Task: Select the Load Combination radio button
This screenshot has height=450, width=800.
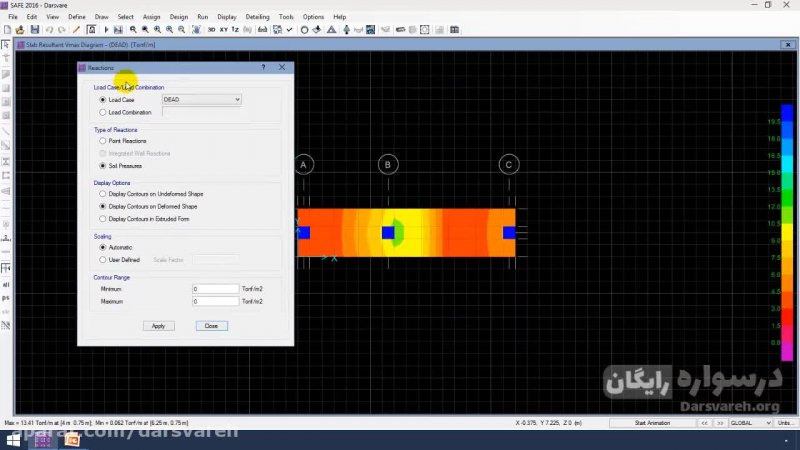Action: click(102, 112)
